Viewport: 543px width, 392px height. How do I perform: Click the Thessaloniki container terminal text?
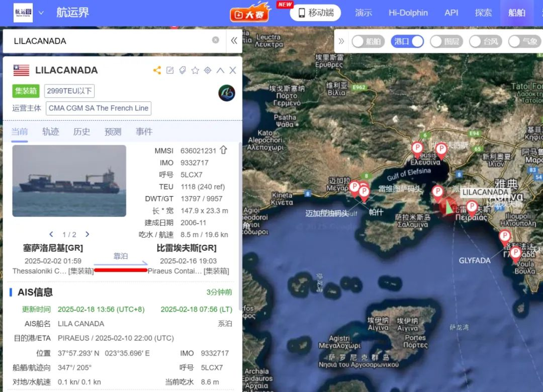click(x=53, y=271)
